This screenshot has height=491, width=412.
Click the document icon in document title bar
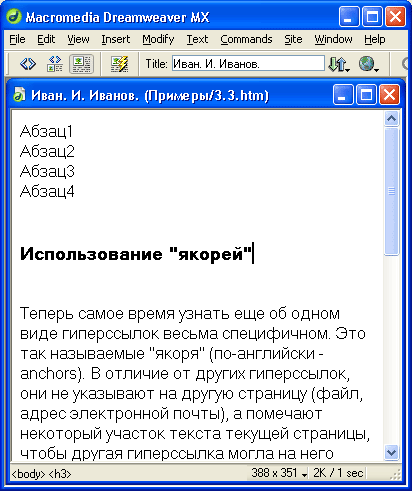(x=19, y=95)
